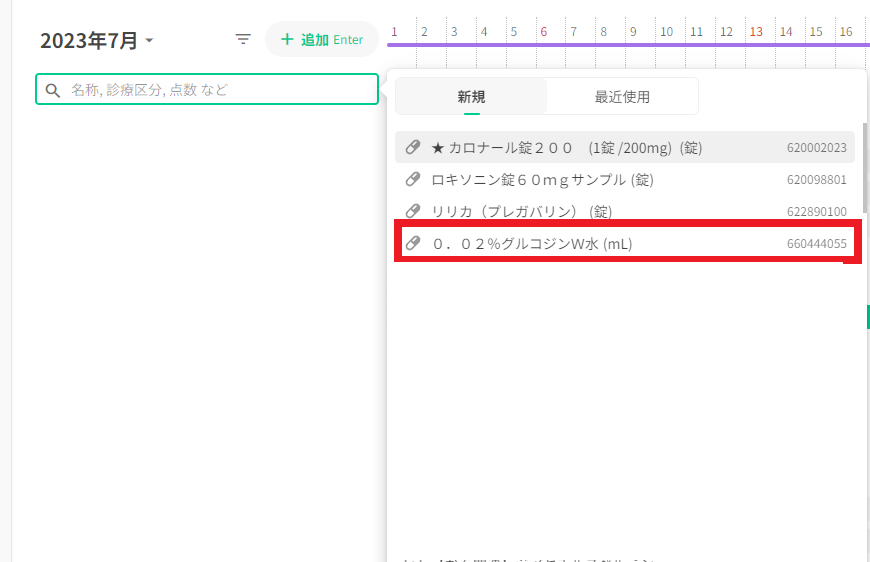Select red day 13 on the timeline
Viewport: 870px width, 562px height.
(756, 32)
